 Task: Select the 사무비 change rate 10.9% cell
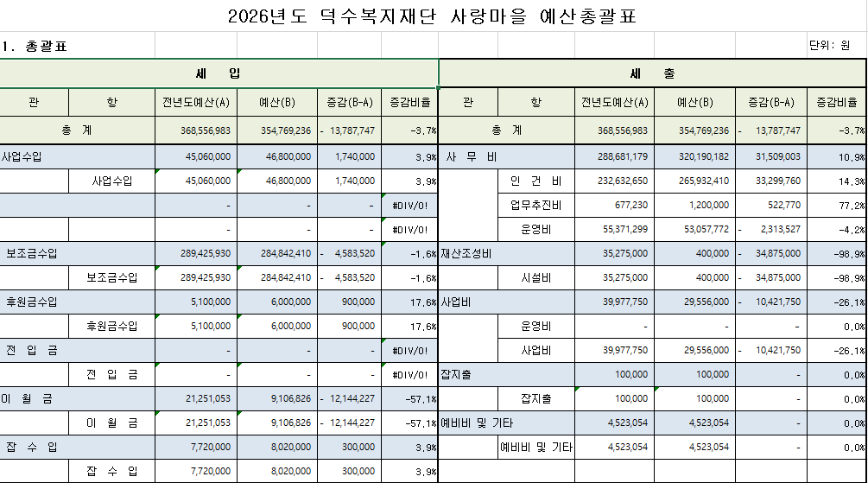click(x=837, y=157)
